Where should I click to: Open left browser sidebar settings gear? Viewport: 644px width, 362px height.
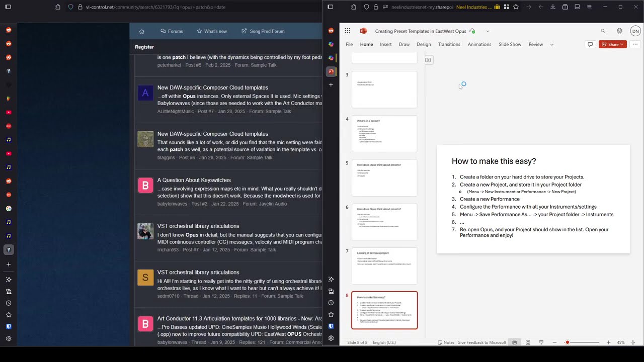click(x=9, y=338)
